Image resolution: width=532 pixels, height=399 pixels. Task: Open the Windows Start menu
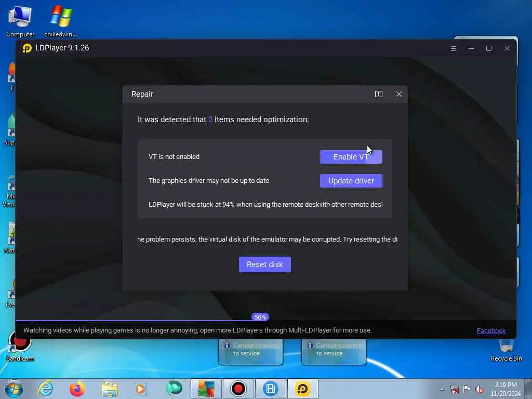tap(14, 389)
